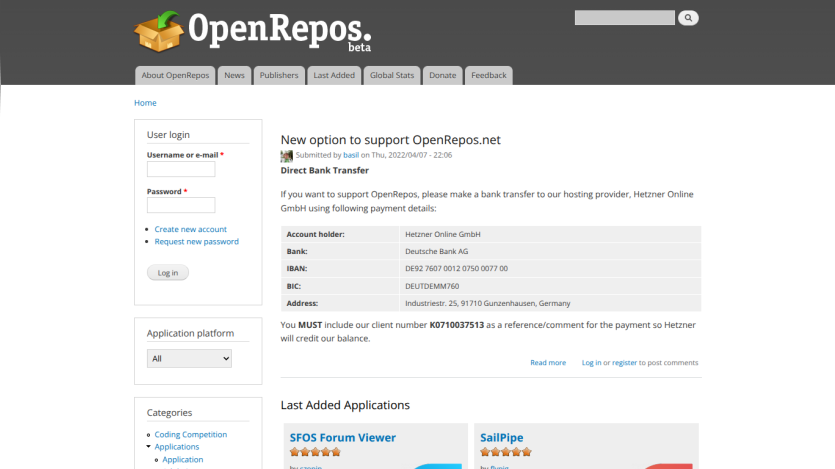Select the client number K0710037513
The height and width of the screenshot is (469, 835).
pos(457,325)
